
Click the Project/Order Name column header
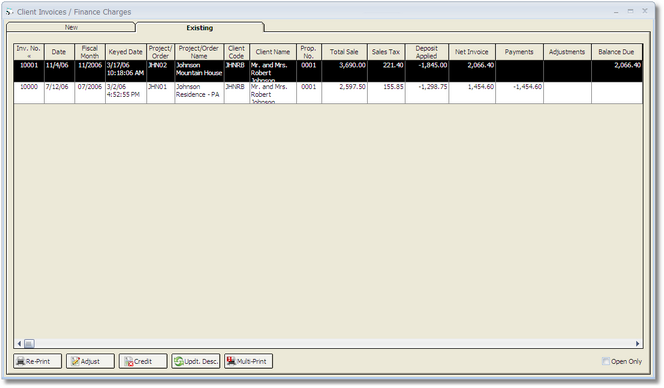coord(199,52)
